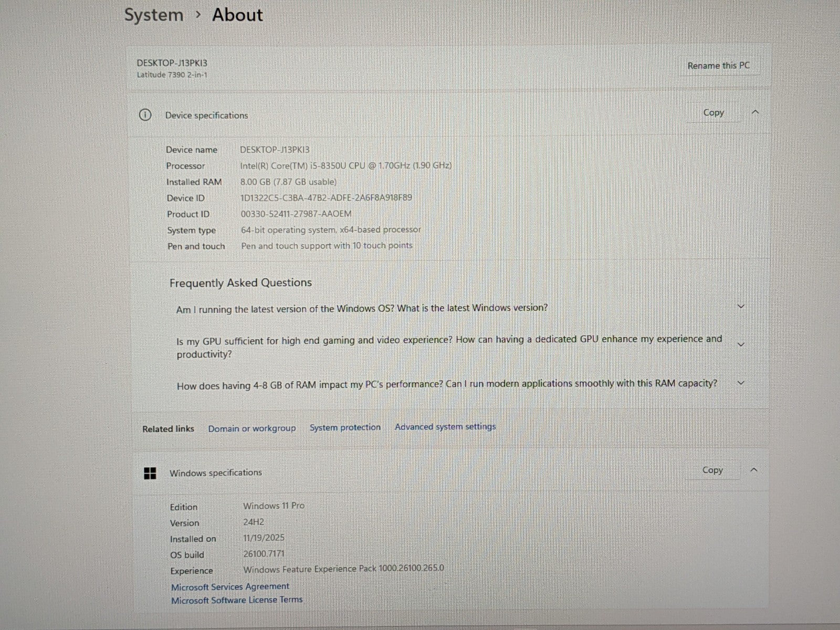Copy the device specifications
This screenshot has height=630, width=840.
tap(713, 112)
